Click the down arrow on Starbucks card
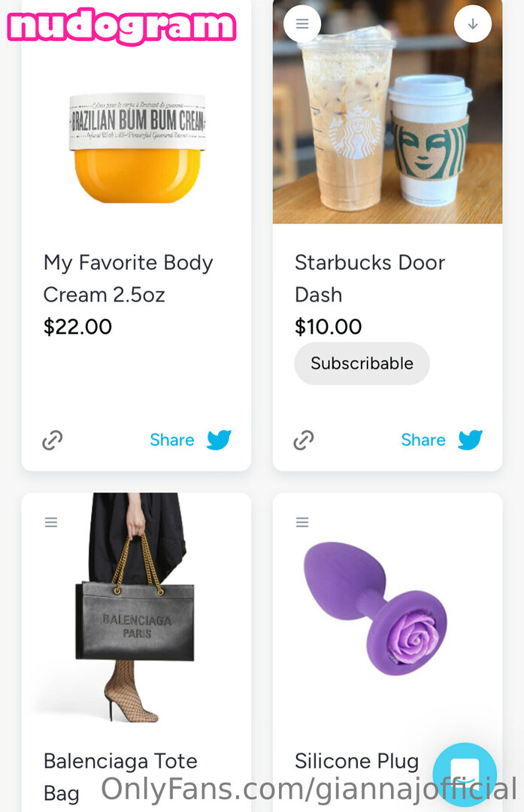Screen dimensions: 524x812 pyautogui.click(x=473, y=24)
